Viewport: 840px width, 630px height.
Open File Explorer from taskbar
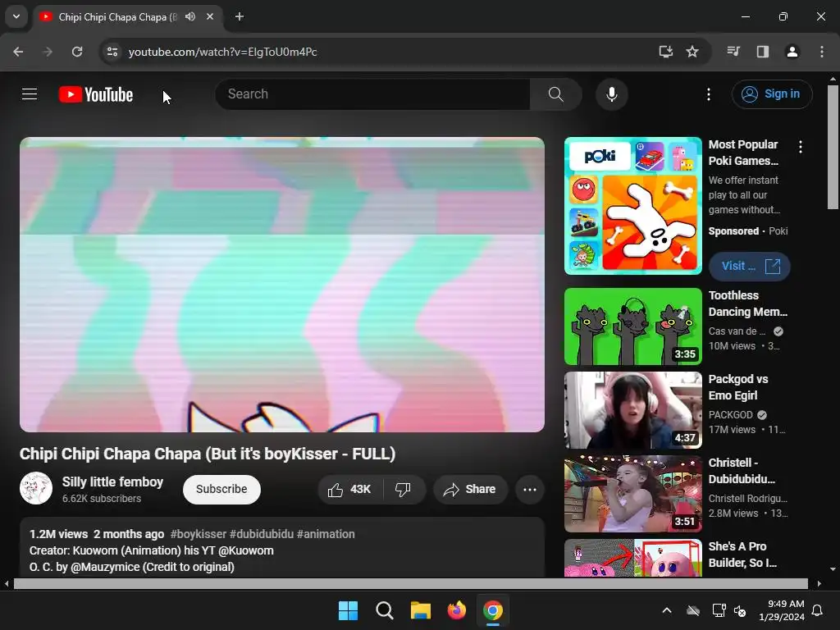pyautogui.click(x=421, y=610)
